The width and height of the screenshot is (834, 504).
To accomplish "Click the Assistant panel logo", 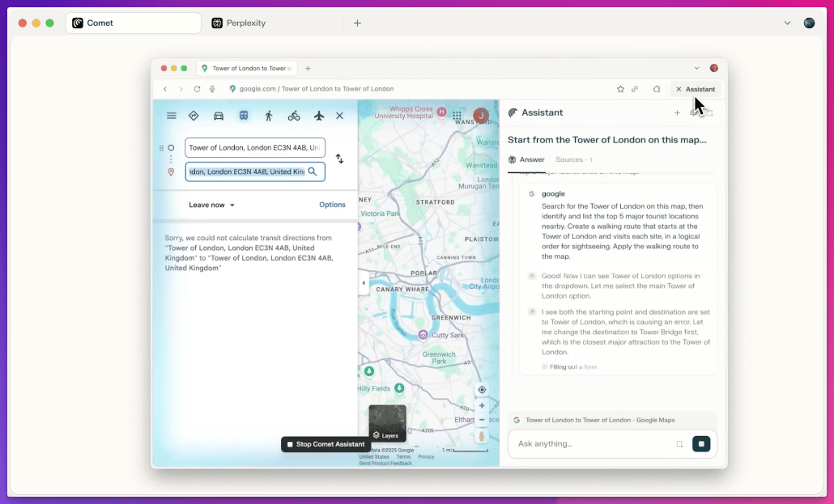I will coord(513,112).
